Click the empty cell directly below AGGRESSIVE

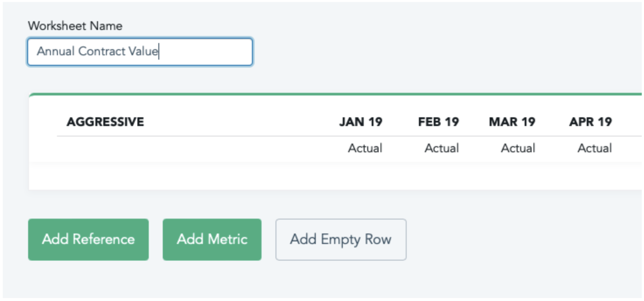[x=105, y=148]
